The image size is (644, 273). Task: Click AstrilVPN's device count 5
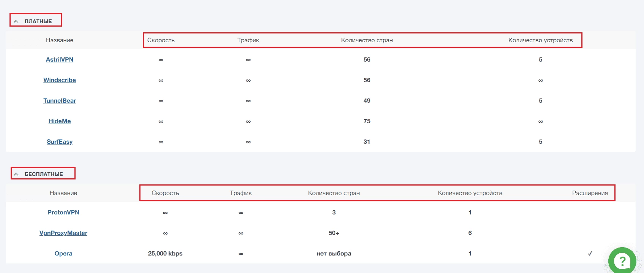point(541,60)
